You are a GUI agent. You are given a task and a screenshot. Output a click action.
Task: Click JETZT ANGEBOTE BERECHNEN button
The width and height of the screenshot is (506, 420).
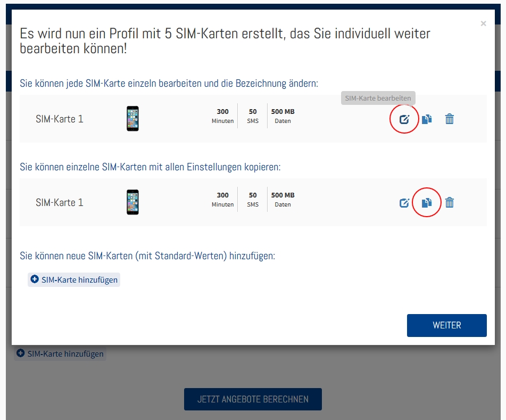[x=253, y=399]
